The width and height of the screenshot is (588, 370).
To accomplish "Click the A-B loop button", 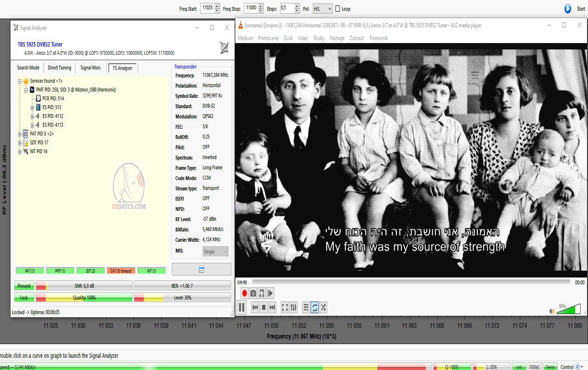I will coord(262,293).
